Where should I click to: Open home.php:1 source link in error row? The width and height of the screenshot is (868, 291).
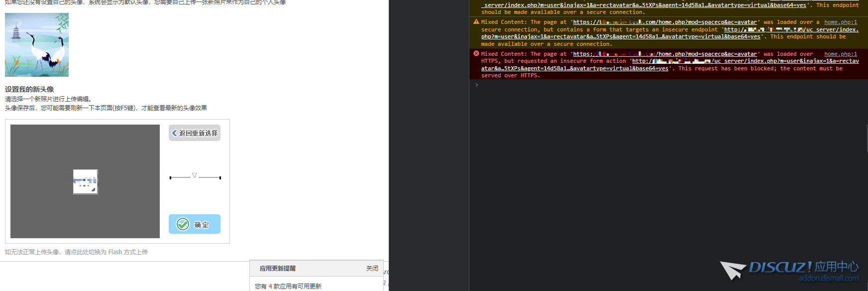coord(840,54)
